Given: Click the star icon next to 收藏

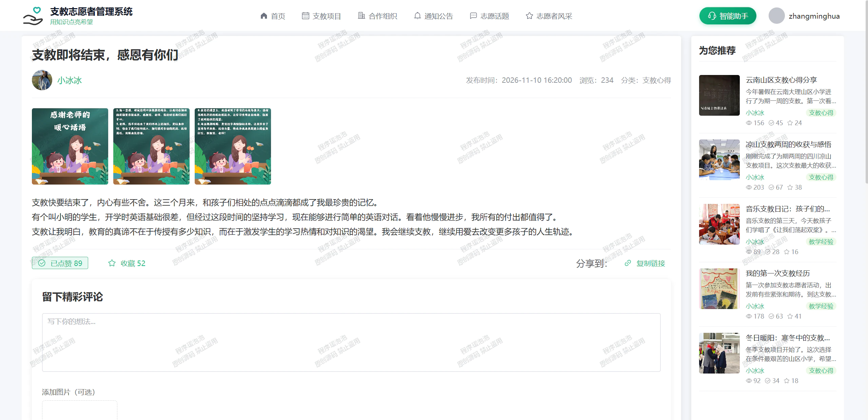Looking at the screenshot, I should 112,263.
